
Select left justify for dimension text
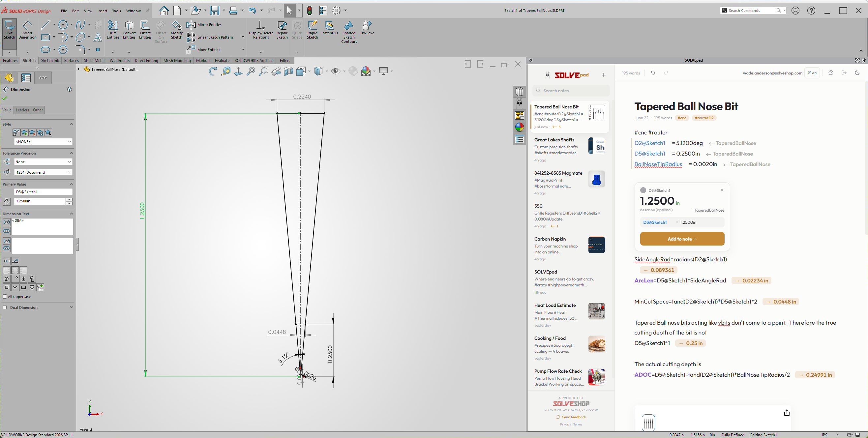6,270
